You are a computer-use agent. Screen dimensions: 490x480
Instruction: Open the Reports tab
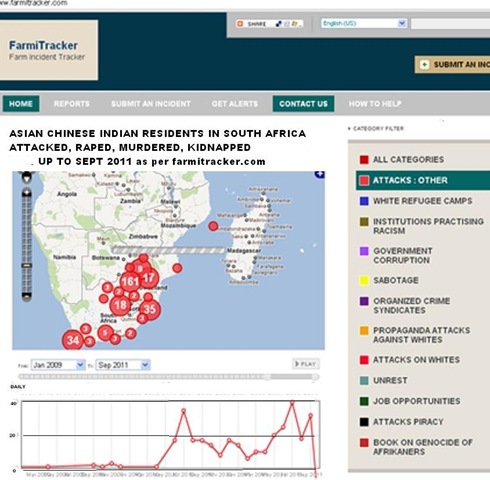pos(72,104)
